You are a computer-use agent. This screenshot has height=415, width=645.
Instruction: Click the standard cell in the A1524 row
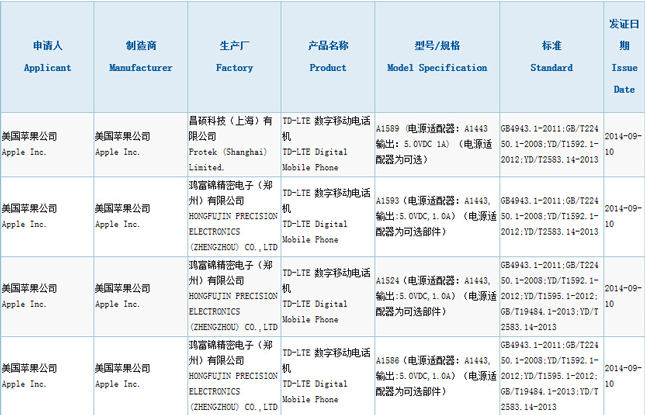[x=551, y=294]
